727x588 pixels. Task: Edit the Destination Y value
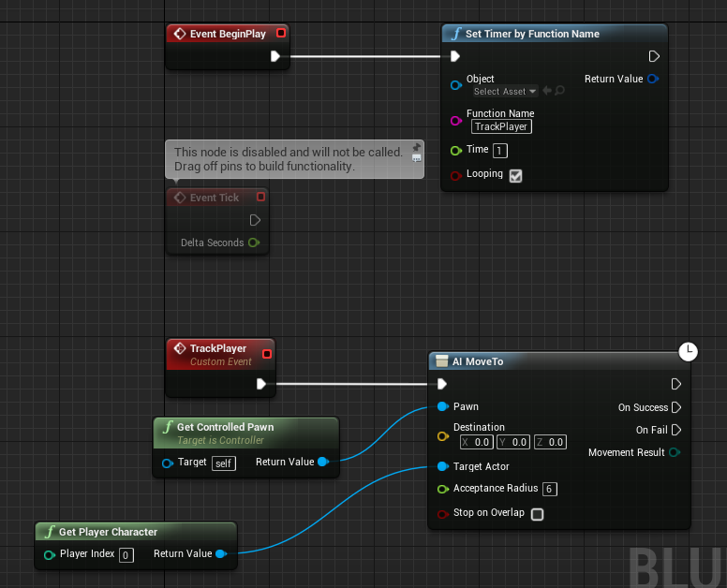[x=513, y=442]
